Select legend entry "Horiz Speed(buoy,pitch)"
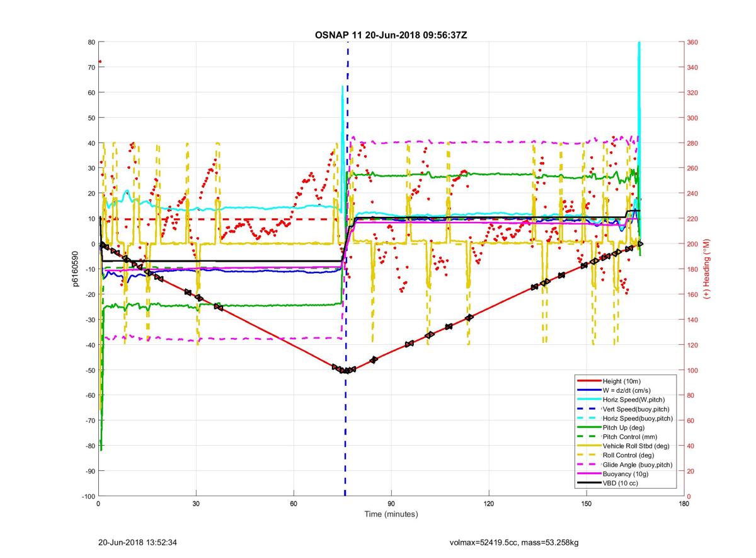The image size is (756, 558). click(638, 418)
